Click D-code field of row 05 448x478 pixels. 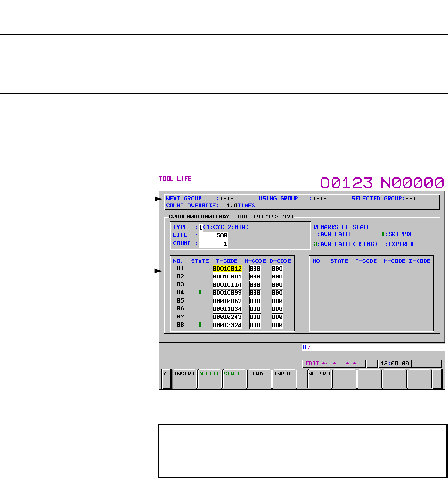[277, 301]
